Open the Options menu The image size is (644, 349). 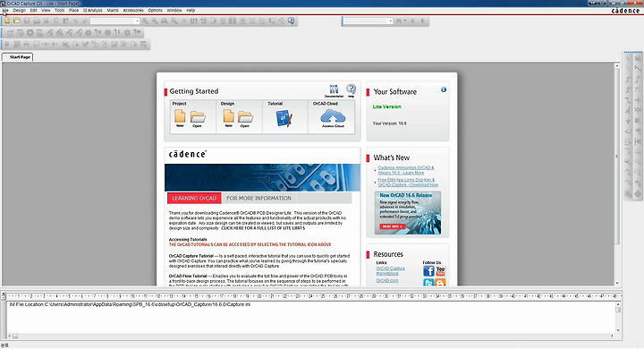coord(156,10)
